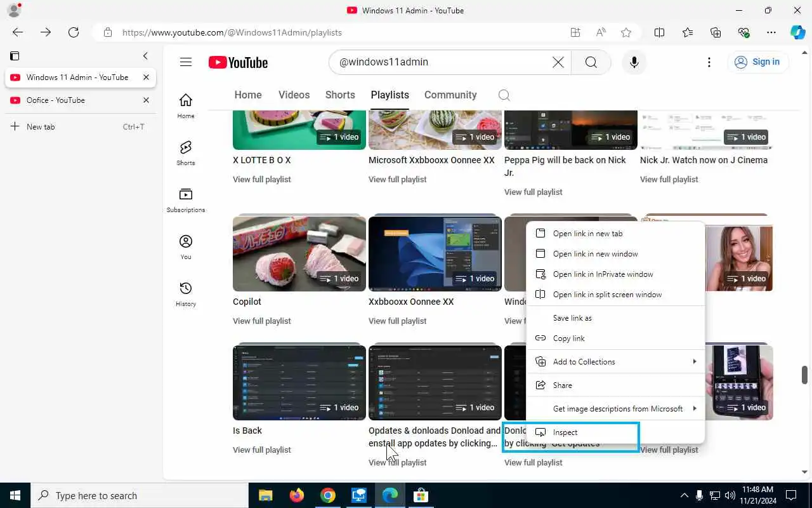Click the page vertical scrollbar thumb
Viewport: 812px width, 508px height.
tap(805, 375)
